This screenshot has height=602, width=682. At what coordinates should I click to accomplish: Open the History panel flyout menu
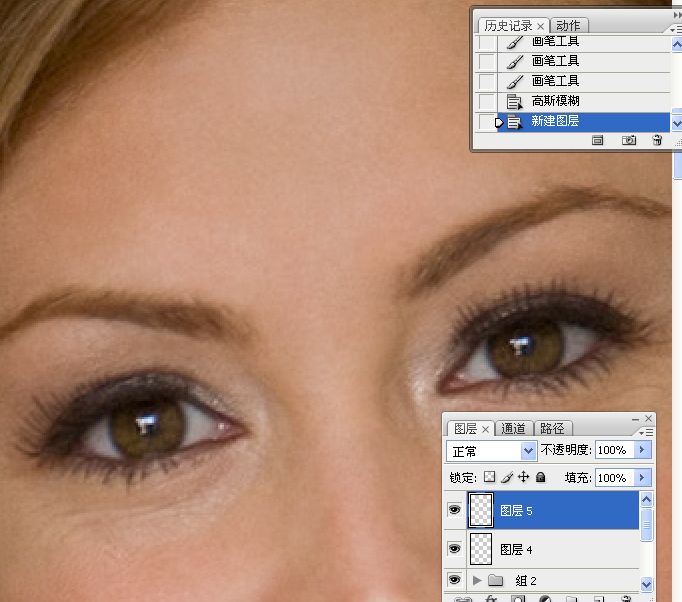pyautogui.click(x=675, y=30)
